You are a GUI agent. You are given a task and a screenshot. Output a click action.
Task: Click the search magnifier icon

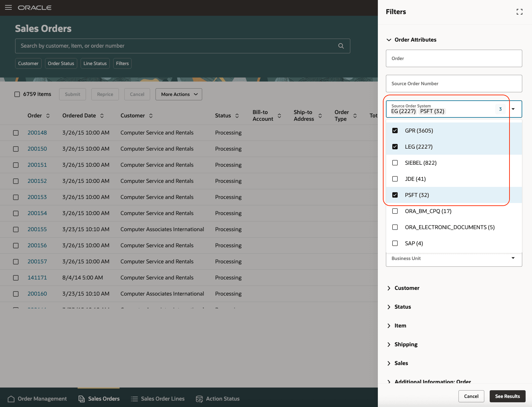click(x=341, y=46)
